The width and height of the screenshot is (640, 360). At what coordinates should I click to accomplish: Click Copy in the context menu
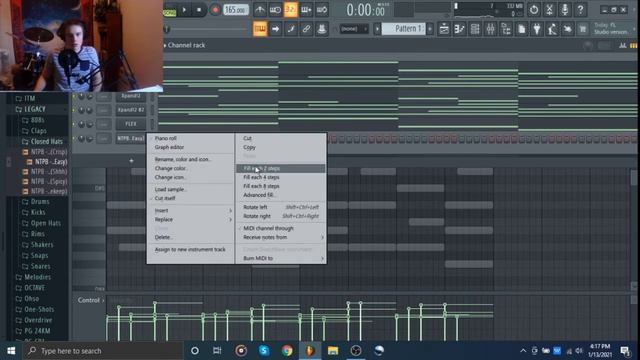click(x=249, y=147)
